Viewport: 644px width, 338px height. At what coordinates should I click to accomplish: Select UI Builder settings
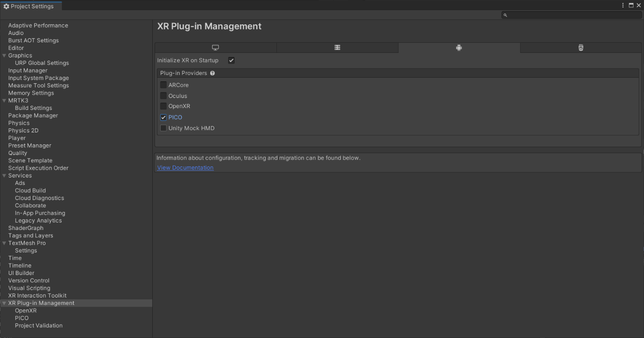click(x=21, y=273)
